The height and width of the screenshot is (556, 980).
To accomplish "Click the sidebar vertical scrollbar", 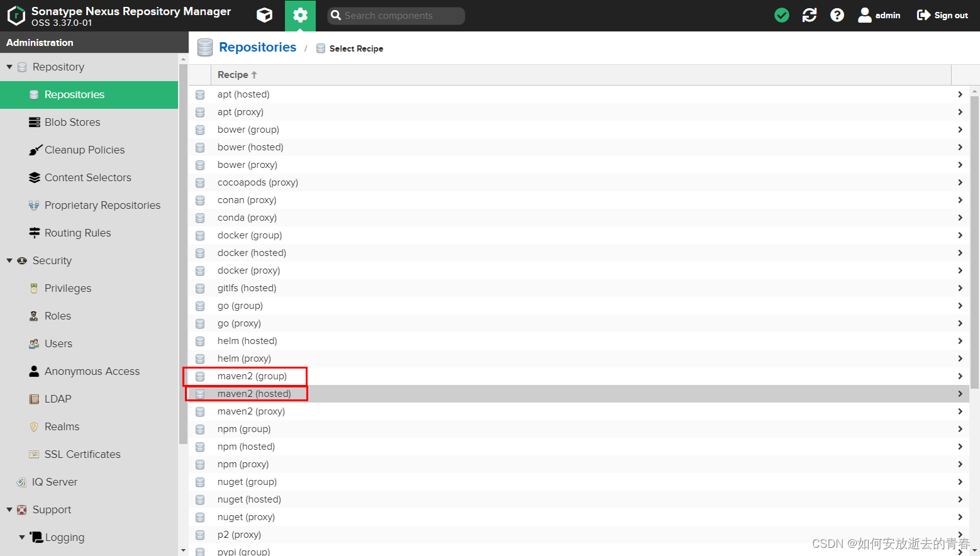I will pos(183,254).
